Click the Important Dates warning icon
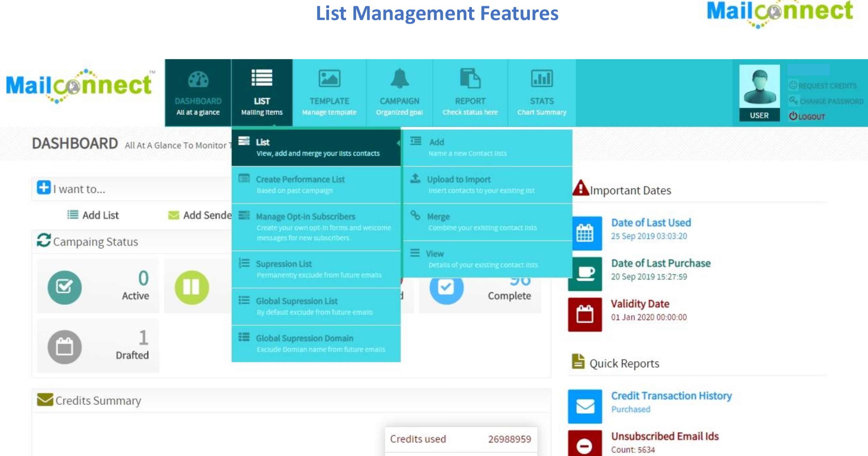This screenshot has height=456, width=868. (x=581, y=188)
